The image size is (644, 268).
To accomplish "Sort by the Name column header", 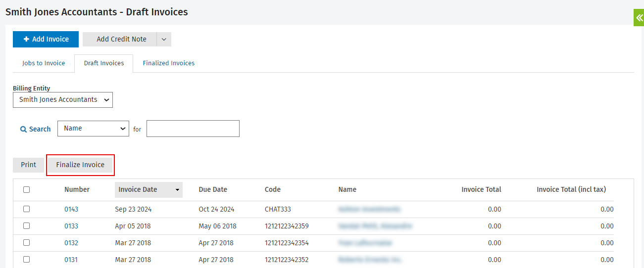I will pyautogui.click(x=347, y=189).
